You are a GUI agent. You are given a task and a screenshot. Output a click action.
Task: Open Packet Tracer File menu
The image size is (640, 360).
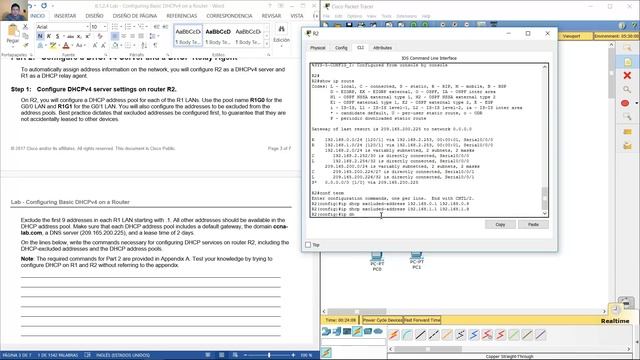326,16
